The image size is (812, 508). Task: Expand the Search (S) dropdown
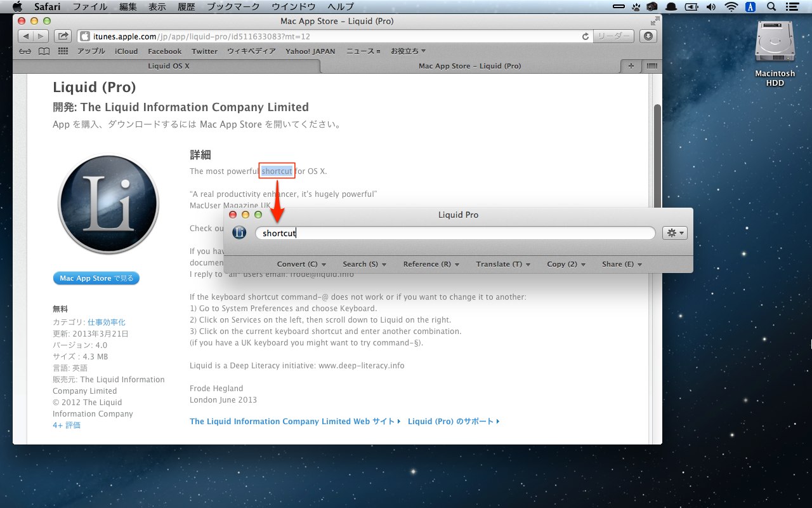364,264
